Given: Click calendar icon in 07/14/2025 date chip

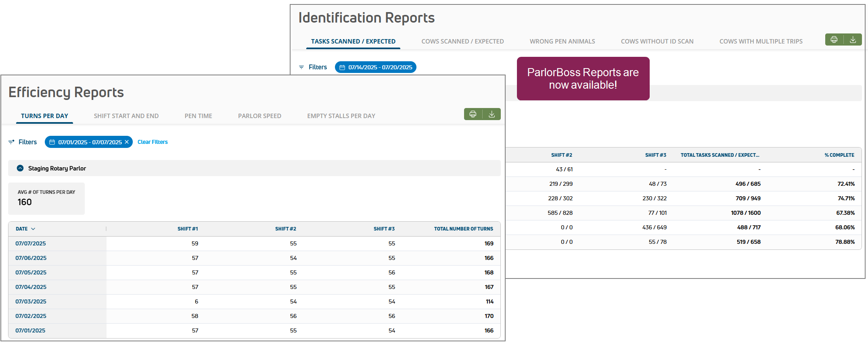Looking at the screenshot, I should click(342, 67).
